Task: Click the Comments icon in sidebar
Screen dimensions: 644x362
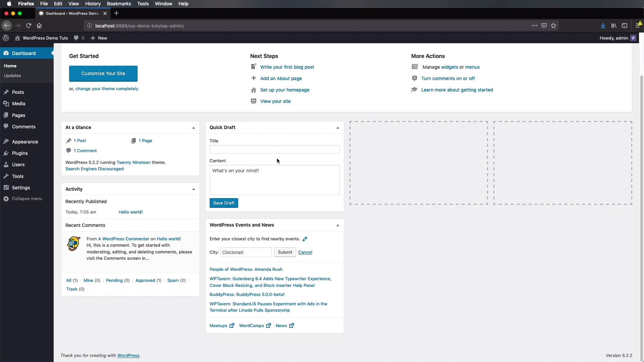Action: coord(6,126)
